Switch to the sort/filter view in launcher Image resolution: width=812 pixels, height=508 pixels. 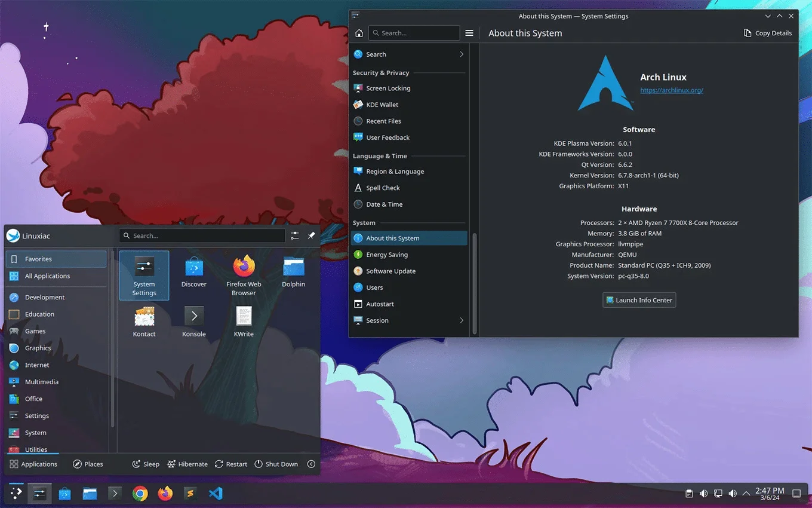(294, 235)
